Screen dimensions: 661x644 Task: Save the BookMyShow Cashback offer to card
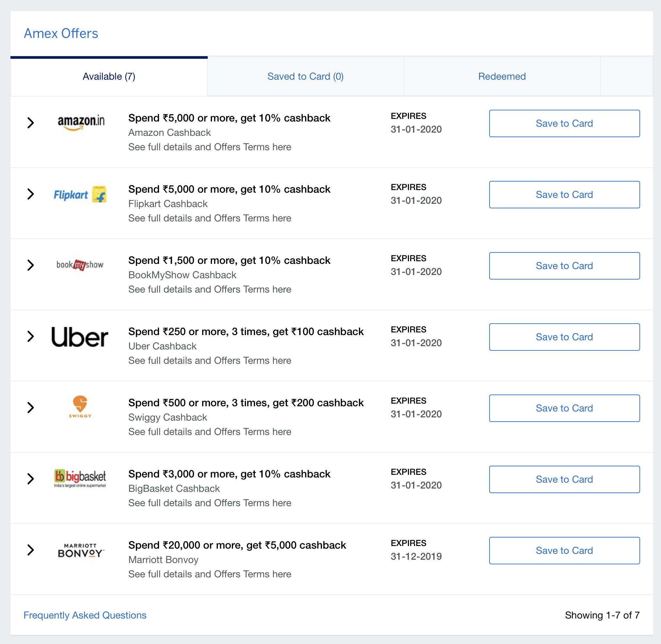pyautogui.click(x=564, y=266)
